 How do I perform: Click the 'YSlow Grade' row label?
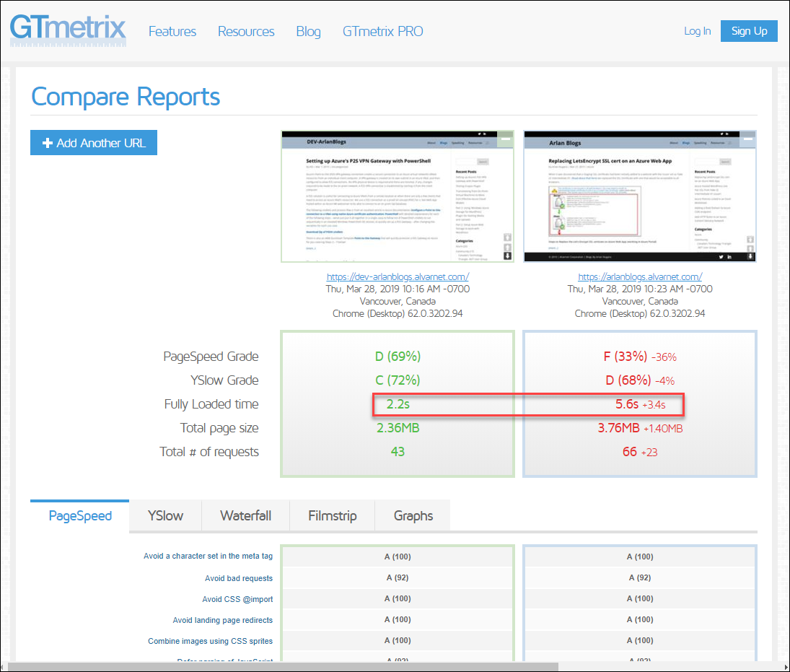tap(224, 380)
